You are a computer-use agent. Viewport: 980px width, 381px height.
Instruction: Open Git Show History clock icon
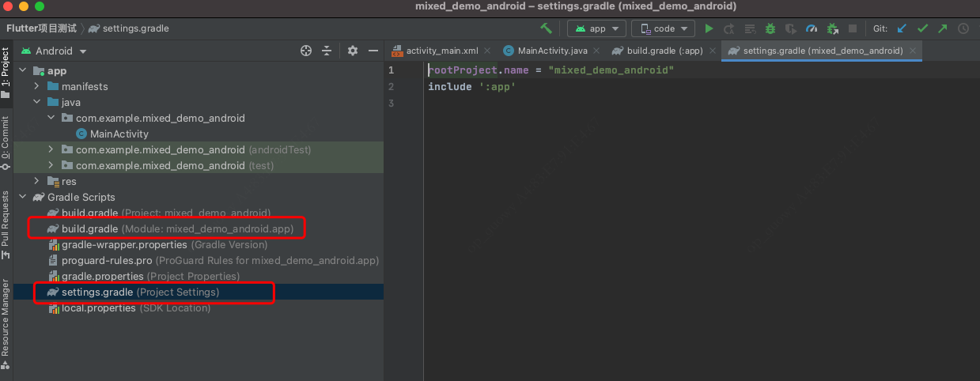(963, 28)
